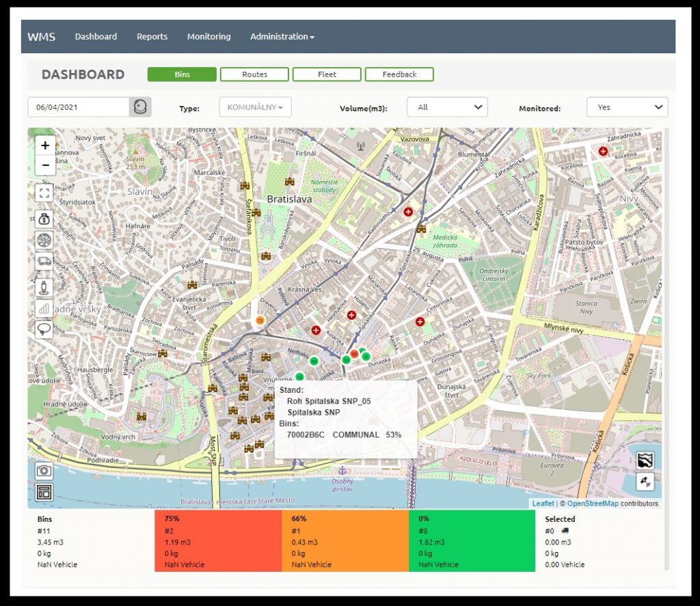Select the lasso selection tool
Screen dimensions: 700x606
tap(44, 329)
